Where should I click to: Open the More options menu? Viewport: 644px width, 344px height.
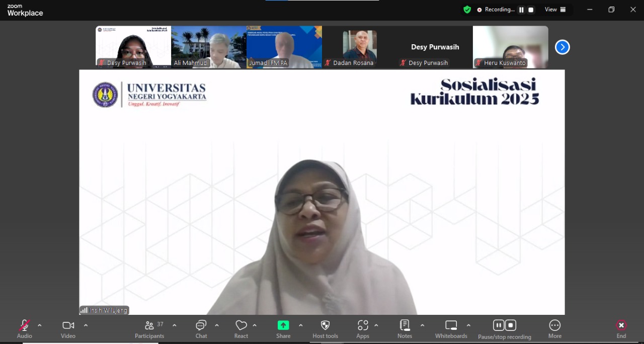(555, 329)
